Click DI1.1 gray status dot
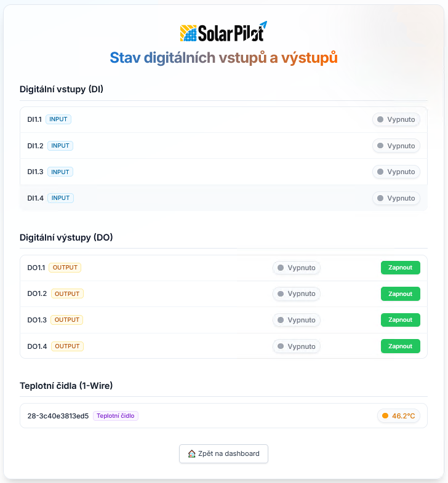 point(380,119)
